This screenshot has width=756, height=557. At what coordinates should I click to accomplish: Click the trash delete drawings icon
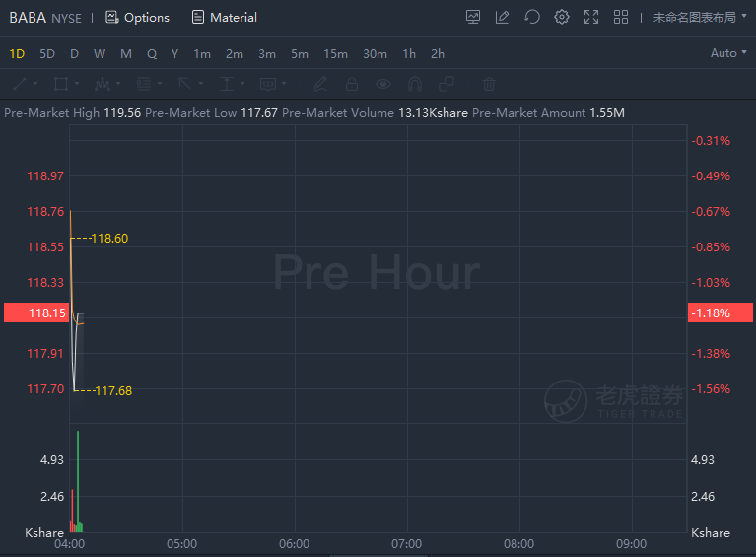pyautogui.click(x=489, y=84)
